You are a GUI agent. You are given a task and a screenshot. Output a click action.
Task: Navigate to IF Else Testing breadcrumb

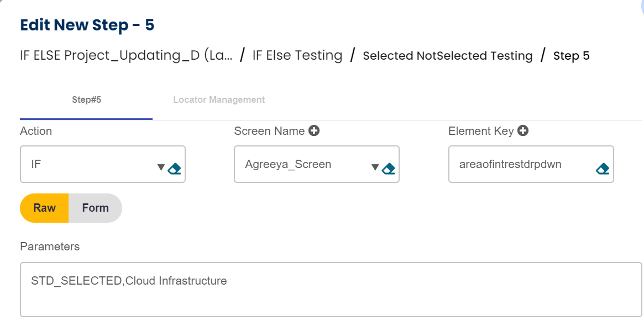click(297, 55)
